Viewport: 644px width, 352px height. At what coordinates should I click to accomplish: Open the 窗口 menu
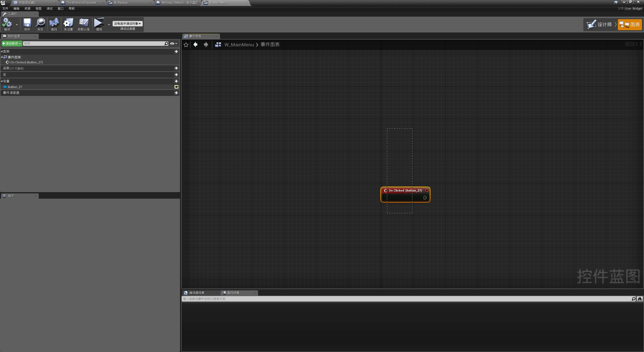point(61,9)
